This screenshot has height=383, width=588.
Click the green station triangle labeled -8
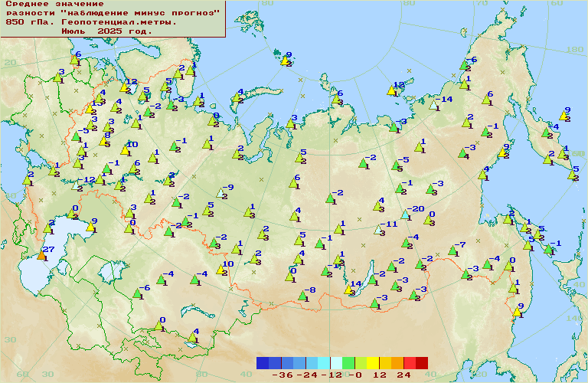point(300,296)
